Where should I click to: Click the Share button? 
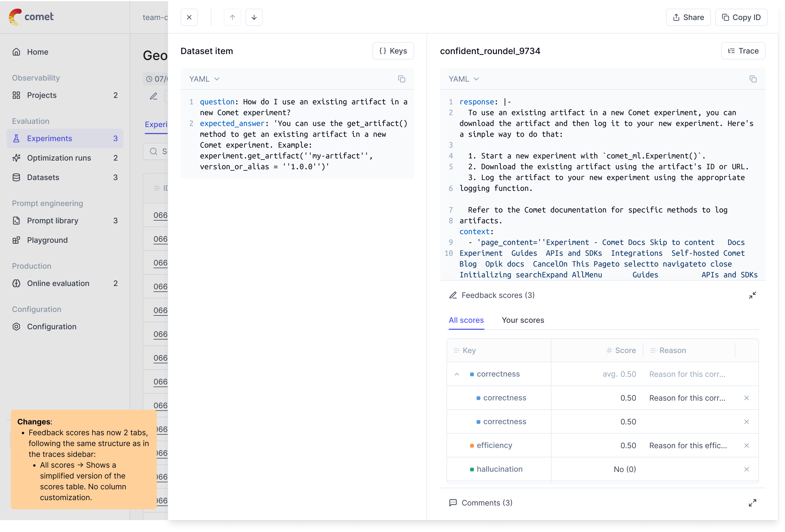[688, 17]
